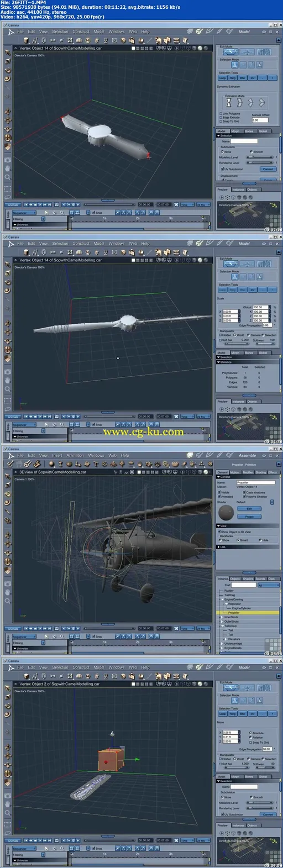Click Ring selection tool in 02:16 frame
Screen dimensions: 283x868
point(233,78)
